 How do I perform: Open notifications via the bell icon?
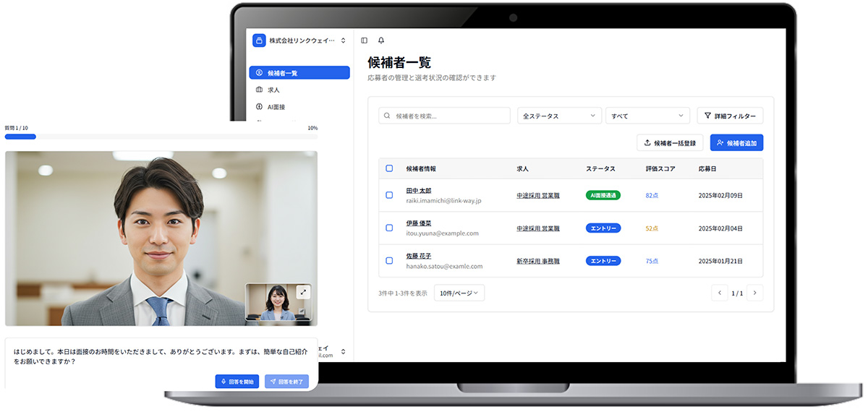(381, 40)
